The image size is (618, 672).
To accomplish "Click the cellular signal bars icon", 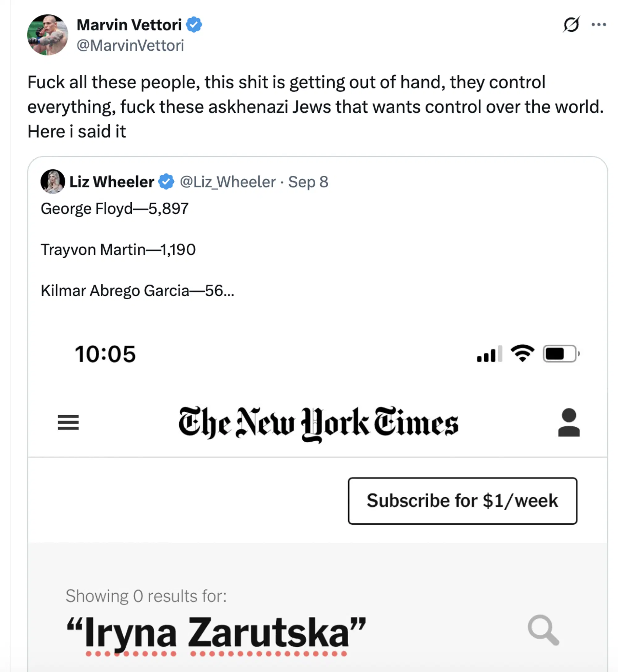I will 489,354.
